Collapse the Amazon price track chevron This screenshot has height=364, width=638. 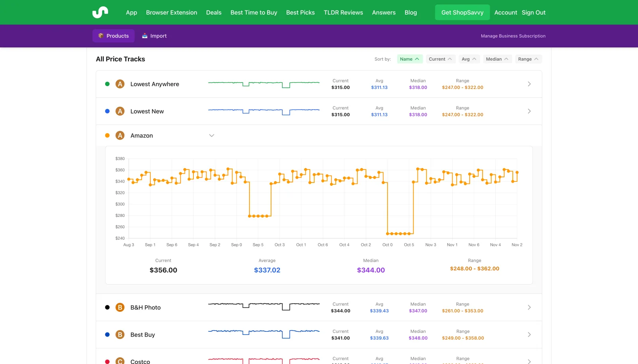(212, 136)
